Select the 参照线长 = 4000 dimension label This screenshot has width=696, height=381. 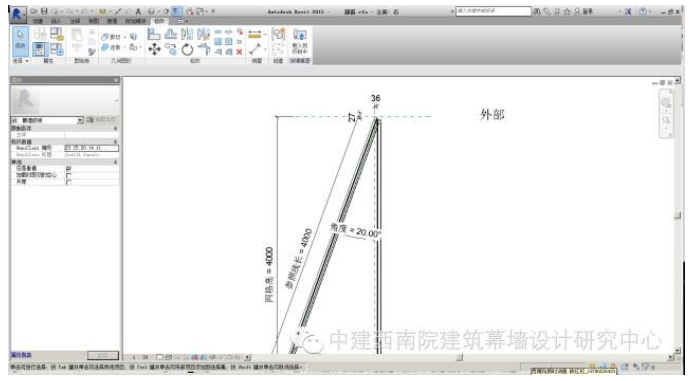tap(299, 258)
